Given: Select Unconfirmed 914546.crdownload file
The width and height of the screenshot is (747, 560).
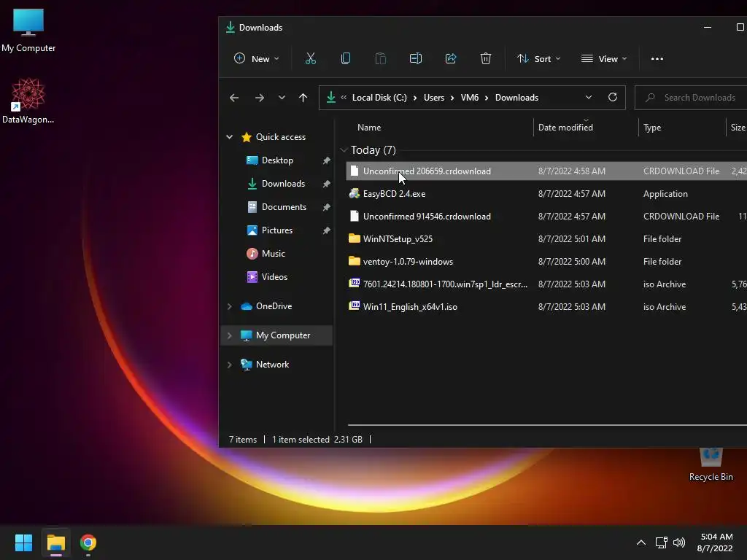Looking at the screenshot, I should 546,216.
